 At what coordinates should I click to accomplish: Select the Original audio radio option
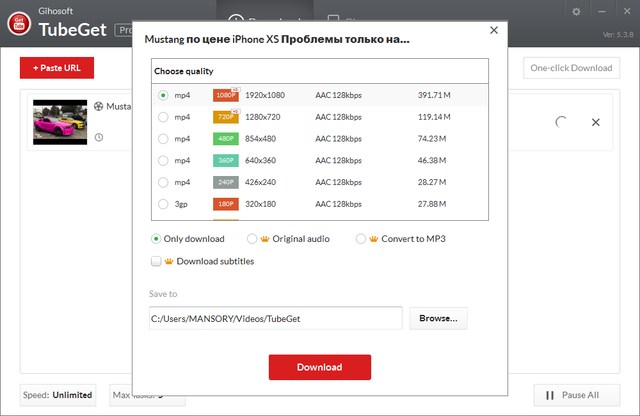coord(252,239)
